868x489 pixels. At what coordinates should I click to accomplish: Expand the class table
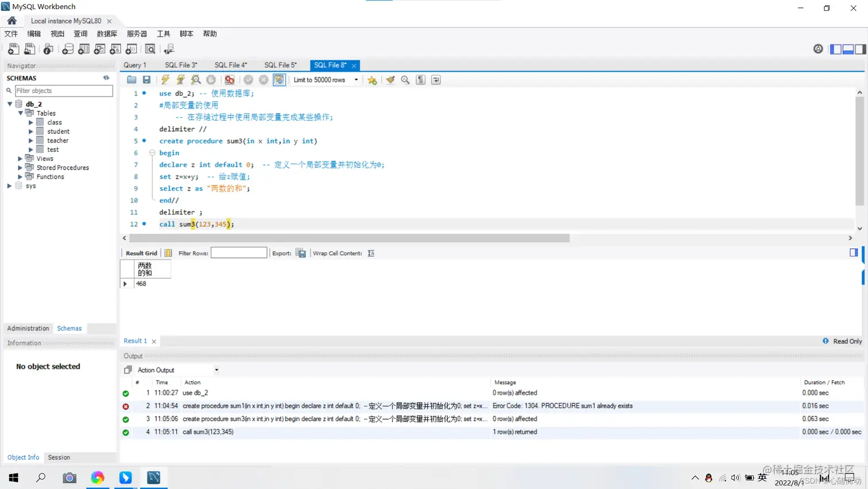pyautogui.click(x=31, y=122)
